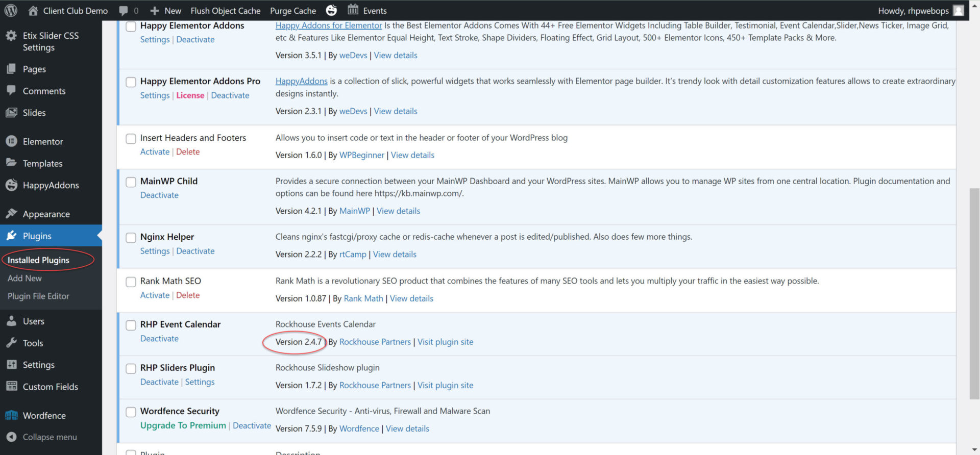980x455 pixels.
Task: Open the comments bubble icon in admin bar
Action: [124, 11]
